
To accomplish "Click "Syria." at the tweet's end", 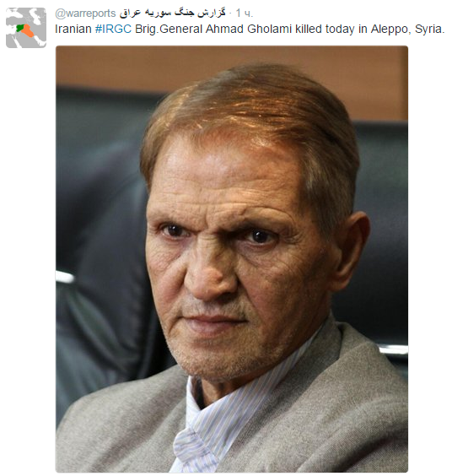I will pos(429,30).
